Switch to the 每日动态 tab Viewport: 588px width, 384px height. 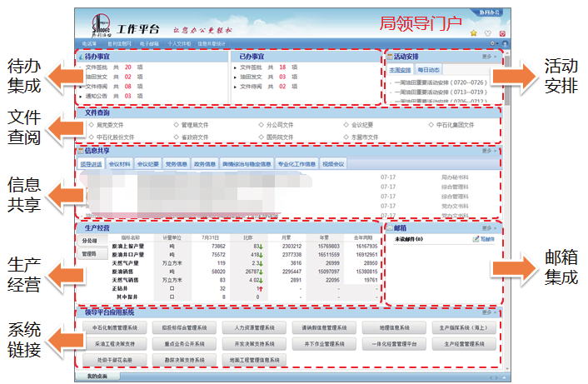[x=429, y=70]
